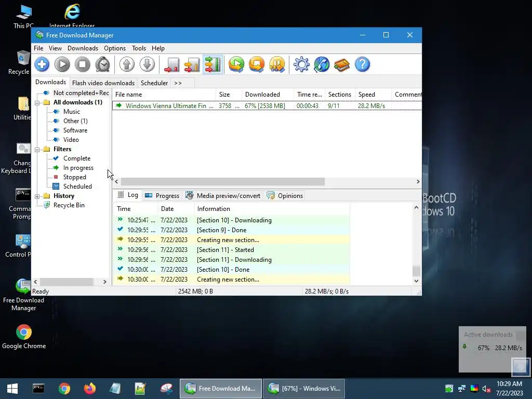Switch to Flash video downloads tab
Screen dimensions: 532x399
(x=103, y=83)
